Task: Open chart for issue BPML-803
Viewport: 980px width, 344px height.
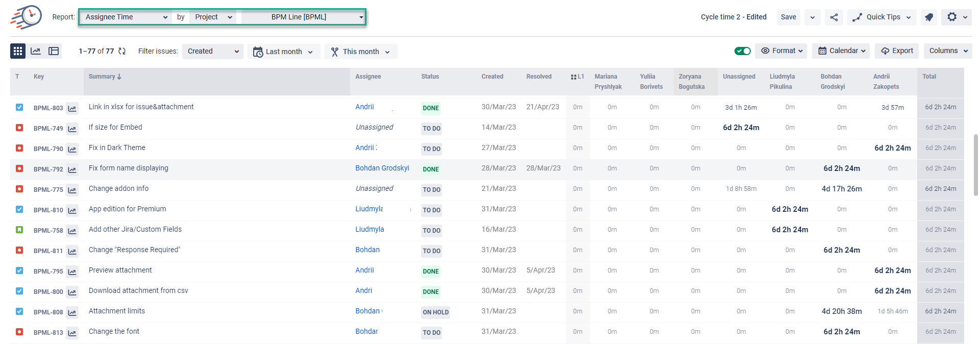Action: pos(72,108)
